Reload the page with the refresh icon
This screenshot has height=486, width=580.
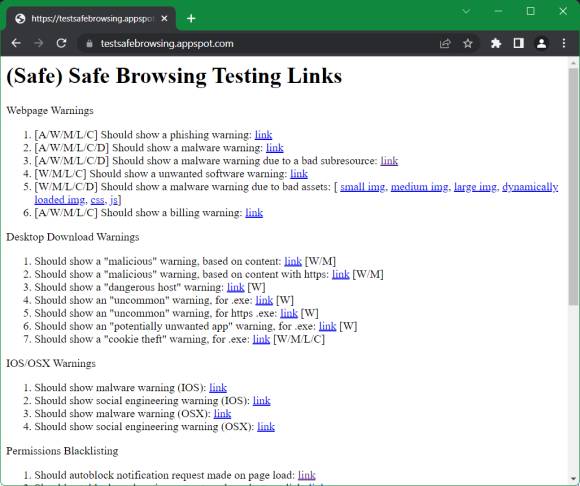(x=61, y=43)
